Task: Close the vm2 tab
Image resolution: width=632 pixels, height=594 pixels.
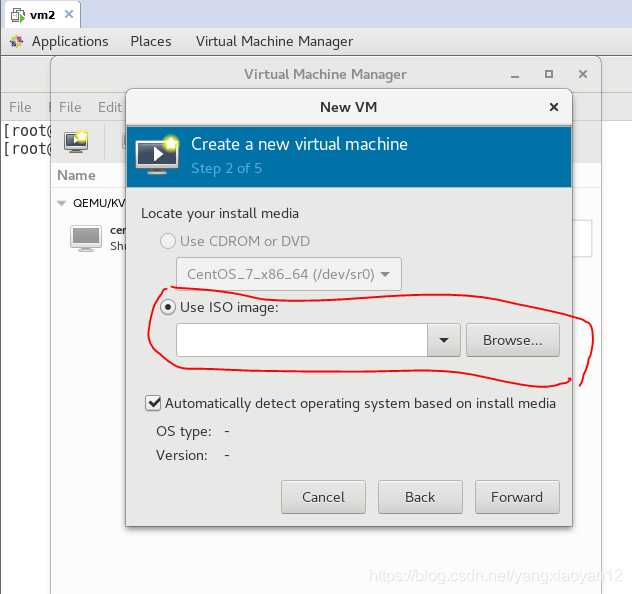Action: [69, 15]
